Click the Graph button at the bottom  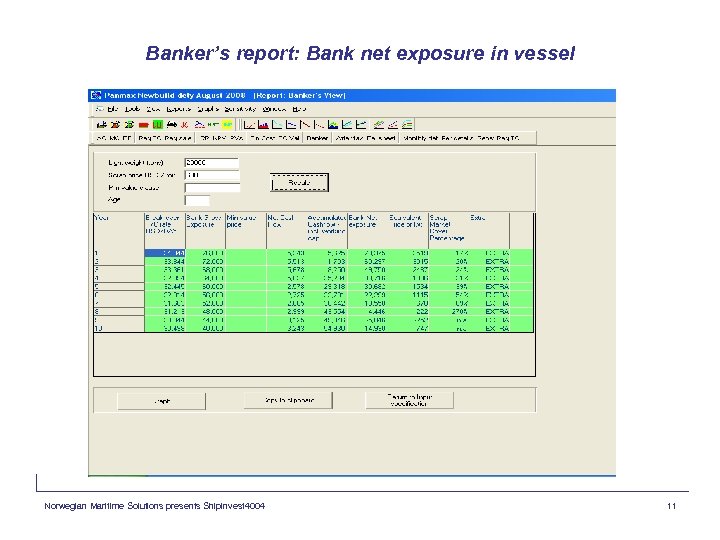pos(161,401)
